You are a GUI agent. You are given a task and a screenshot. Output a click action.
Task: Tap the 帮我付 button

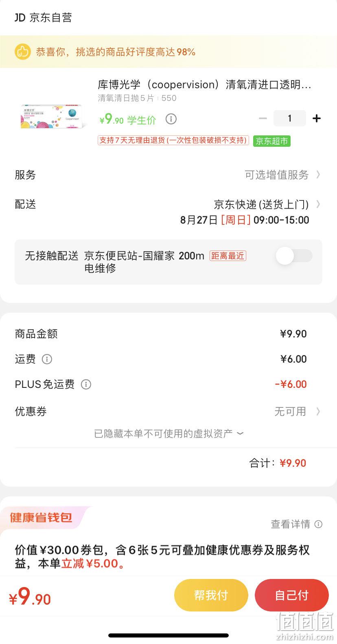click(x=211, y=595)
